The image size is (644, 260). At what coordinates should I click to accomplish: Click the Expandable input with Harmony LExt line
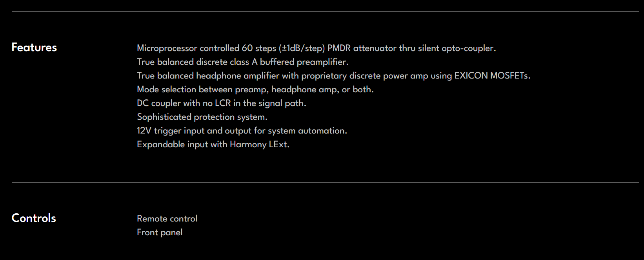[x=213, y=145]
